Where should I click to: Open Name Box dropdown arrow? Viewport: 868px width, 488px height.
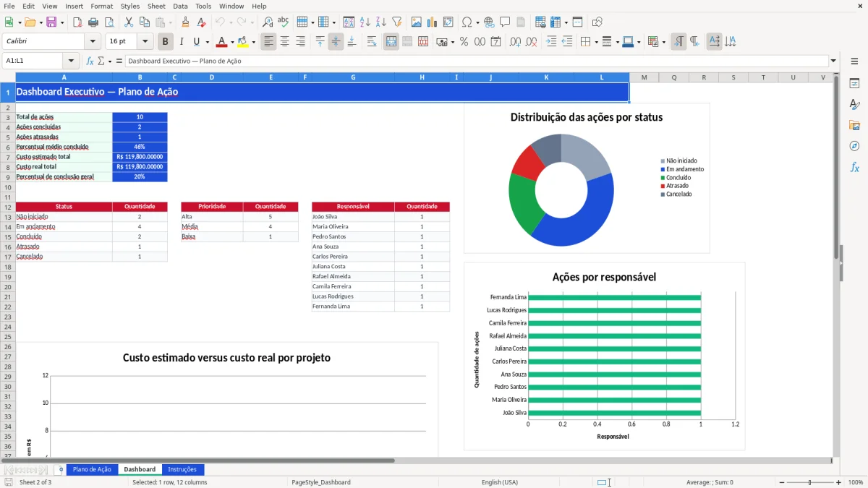coord(71,61)
